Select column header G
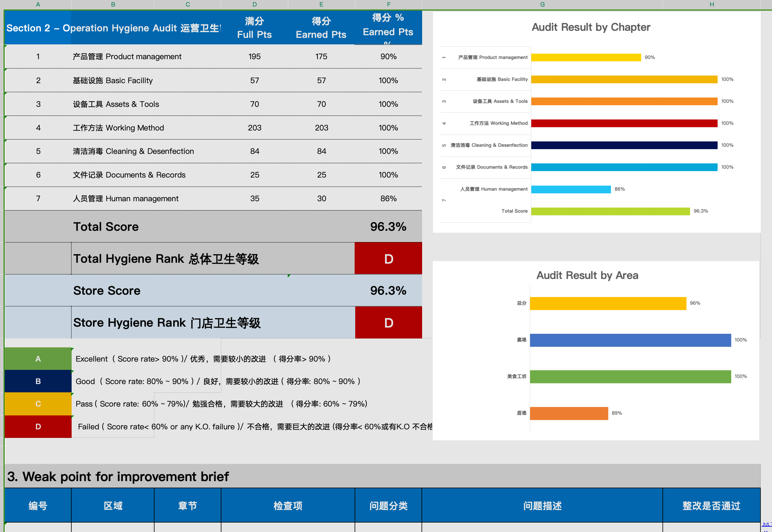This screenshot has height=532, width=772. click(543, 4)
